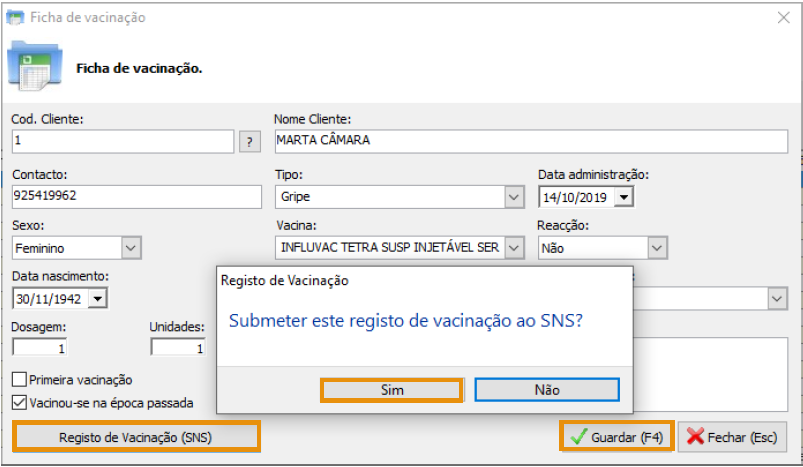
Task: Open the Vacina dropdown list
Action: (x=514, y=247)
